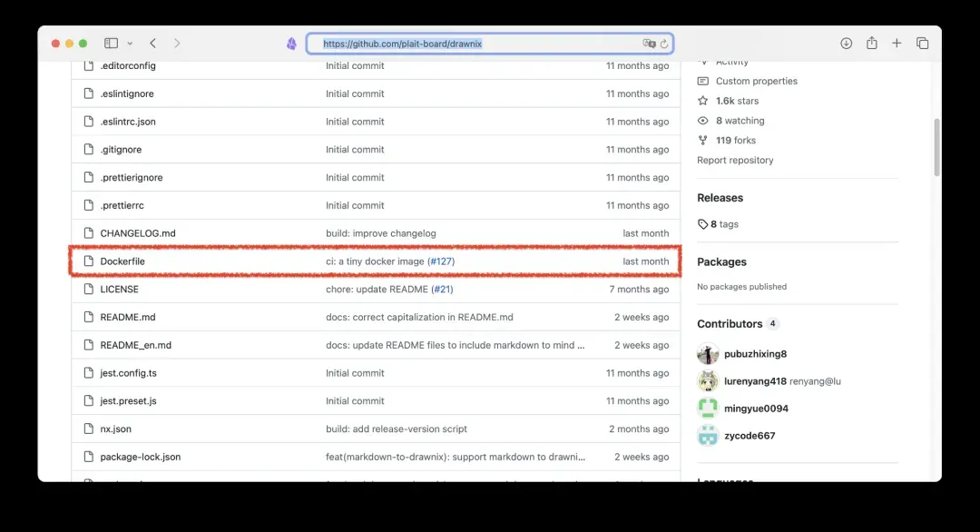Go back to the previous page
The image size is (980, 532).
click(152, 44)
